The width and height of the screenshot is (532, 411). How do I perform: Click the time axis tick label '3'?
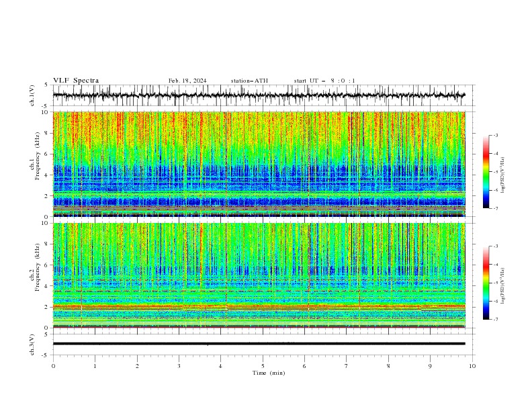click(x=179, y=366)
